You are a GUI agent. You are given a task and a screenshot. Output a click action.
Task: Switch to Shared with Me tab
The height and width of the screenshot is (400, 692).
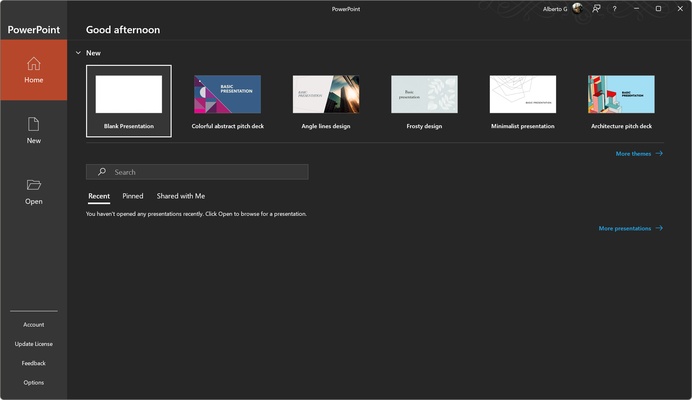click(x=181, y=196)
